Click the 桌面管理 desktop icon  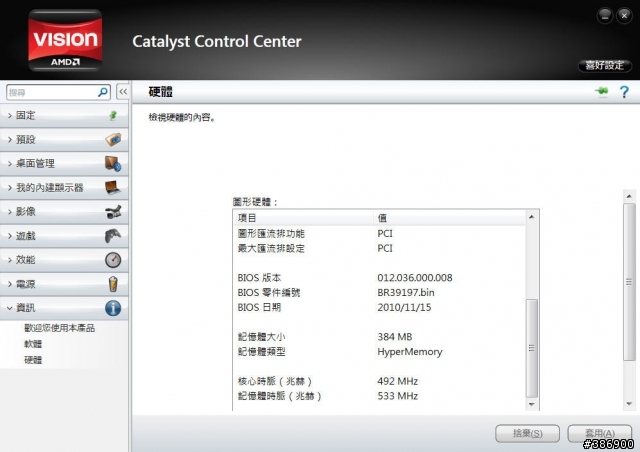[113, 163]
